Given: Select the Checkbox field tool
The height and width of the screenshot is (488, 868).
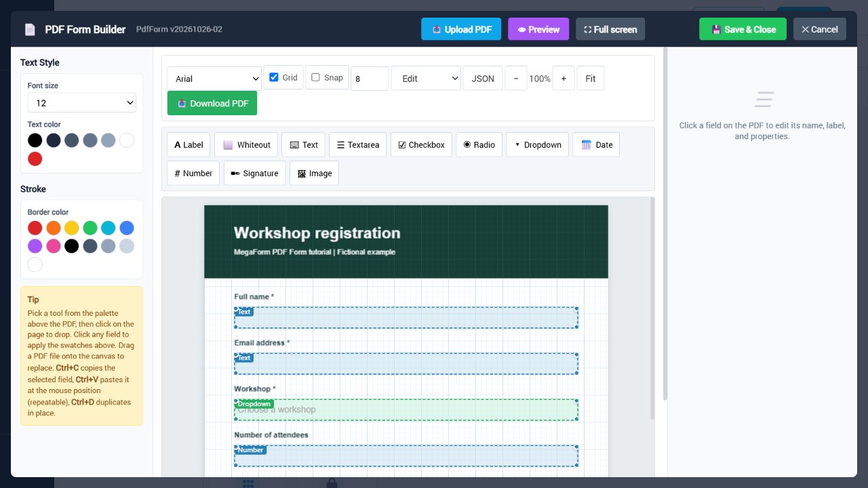Looking at the screenshot, I should point(421,144).
